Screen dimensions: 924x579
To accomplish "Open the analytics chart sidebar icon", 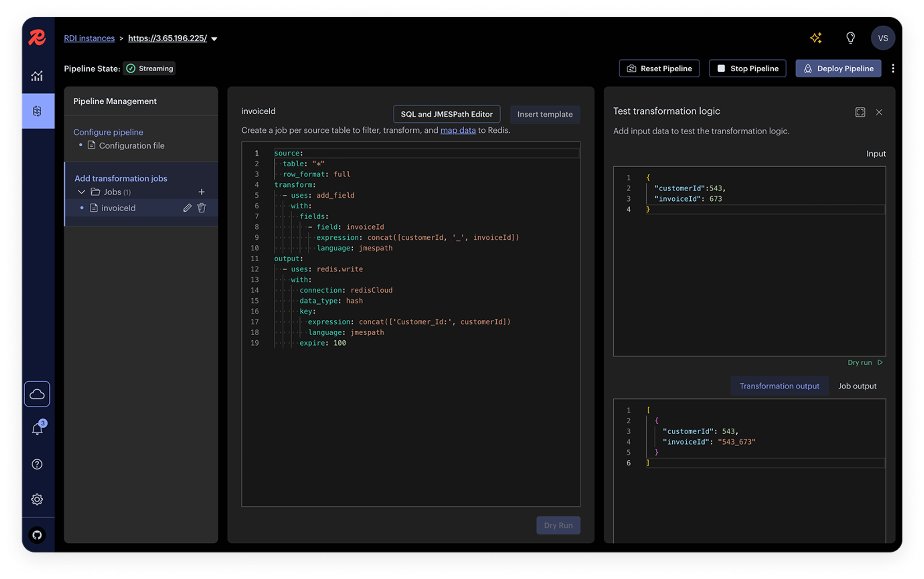I will (37, 76).
